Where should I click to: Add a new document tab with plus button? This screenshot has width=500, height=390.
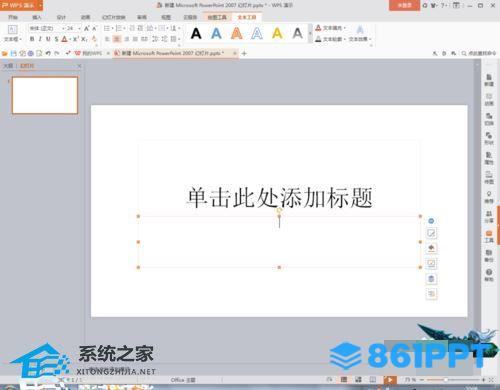[x=244, y=53]
